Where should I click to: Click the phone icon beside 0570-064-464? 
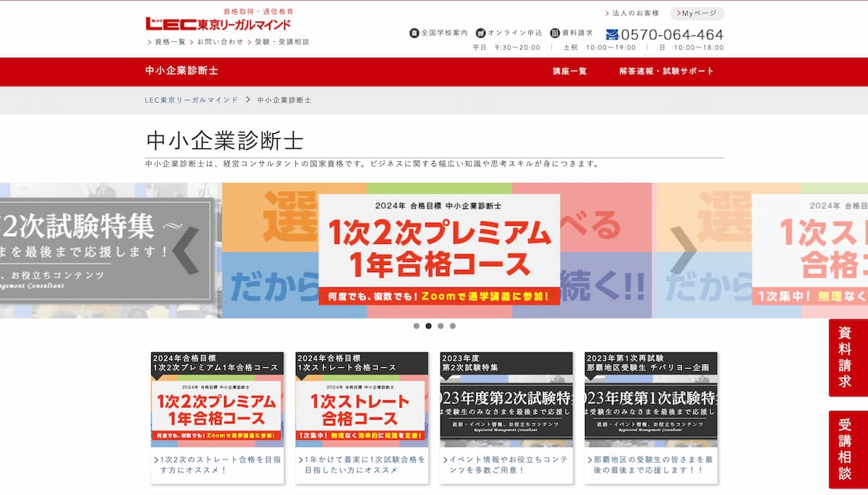[x=612, y=34]
